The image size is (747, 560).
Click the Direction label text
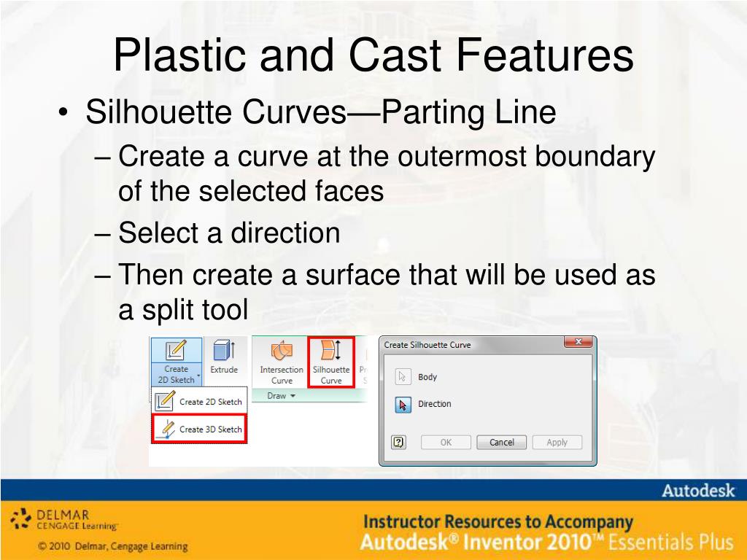click(x=435, y=404)
